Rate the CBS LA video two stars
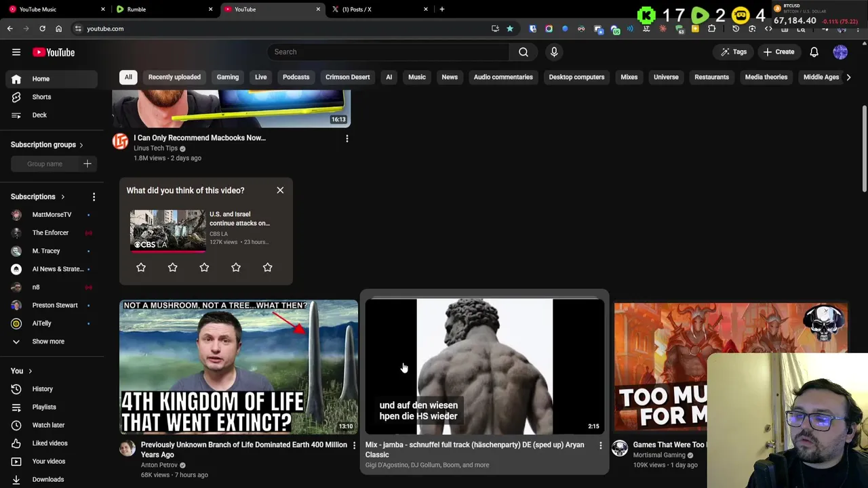868x488 pixels. coord(172,268)
